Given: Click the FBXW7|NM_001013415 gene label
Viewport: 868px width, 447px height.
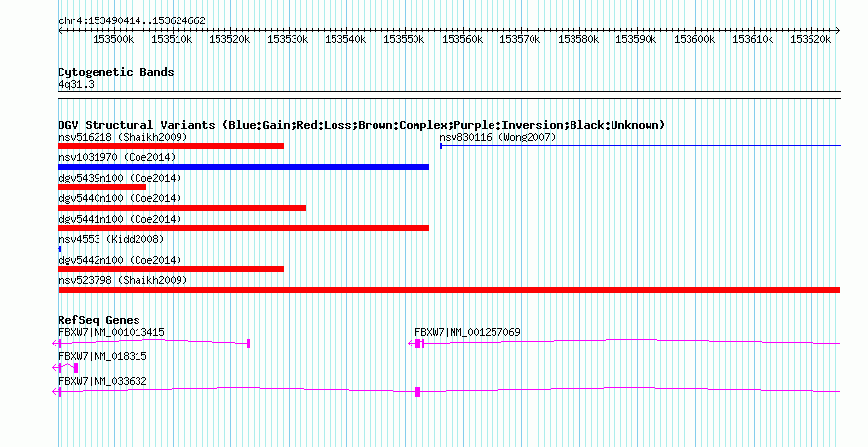Looking at the screenshot, I should click(111, 333).
